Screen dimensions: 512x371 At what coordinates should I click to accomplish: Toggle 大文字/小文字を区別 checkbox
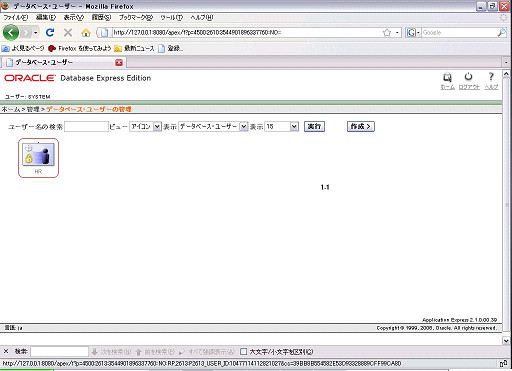click(x=244, y=352)
